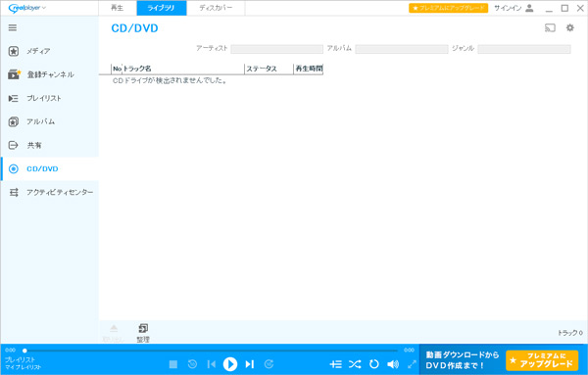Select CD/DVD in the sidebar

click(x=50, y=169)
